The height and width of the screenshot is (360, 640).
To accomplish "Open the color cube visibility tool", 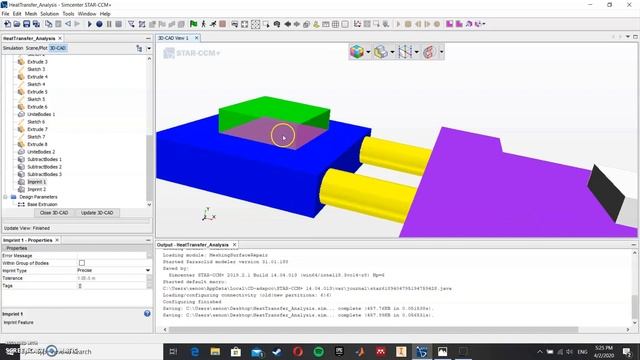I will point(357,52).
